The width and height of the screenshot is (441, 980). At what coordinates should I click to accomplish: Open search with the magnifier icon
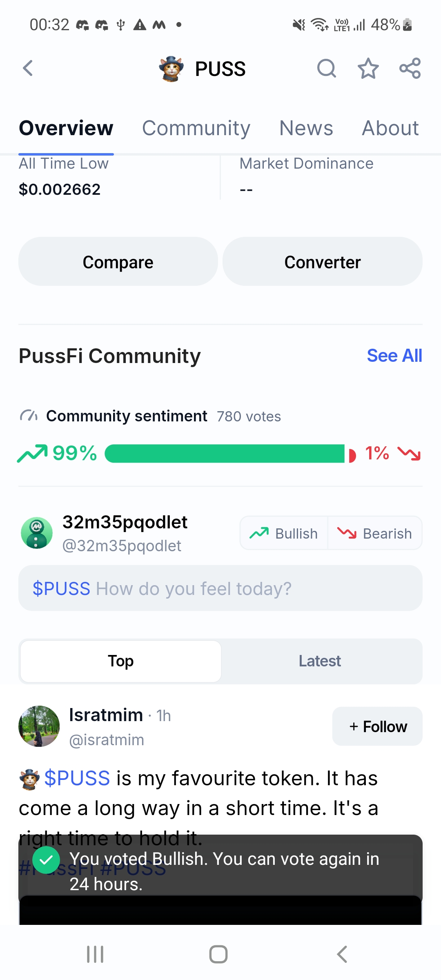pyautogui.click(x=326, y=68)
